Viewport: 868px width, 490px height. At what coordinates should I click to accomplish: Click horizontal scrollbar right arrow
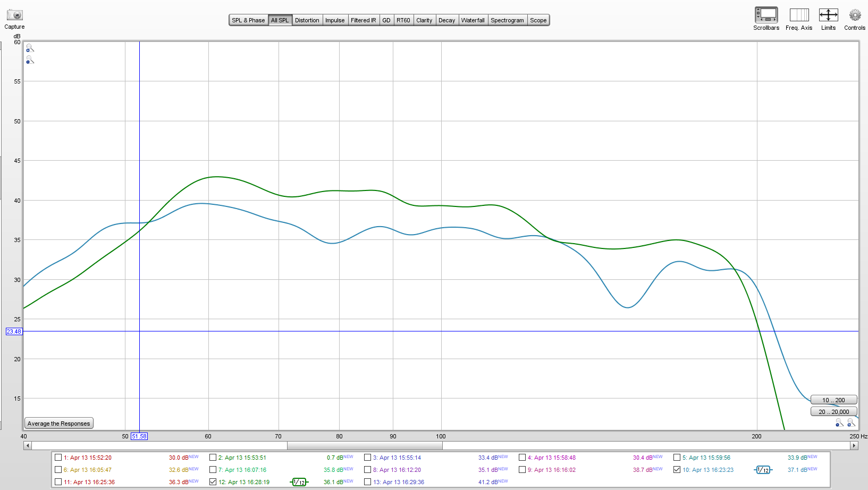(854, 446)
